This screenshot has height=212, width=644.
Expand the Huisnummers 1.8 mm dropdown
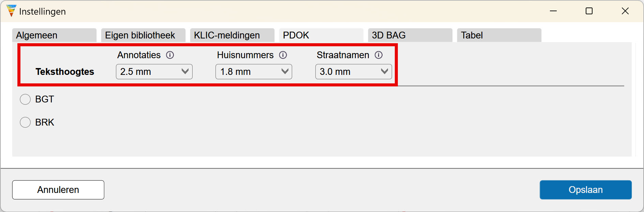[x=254, y=72]
